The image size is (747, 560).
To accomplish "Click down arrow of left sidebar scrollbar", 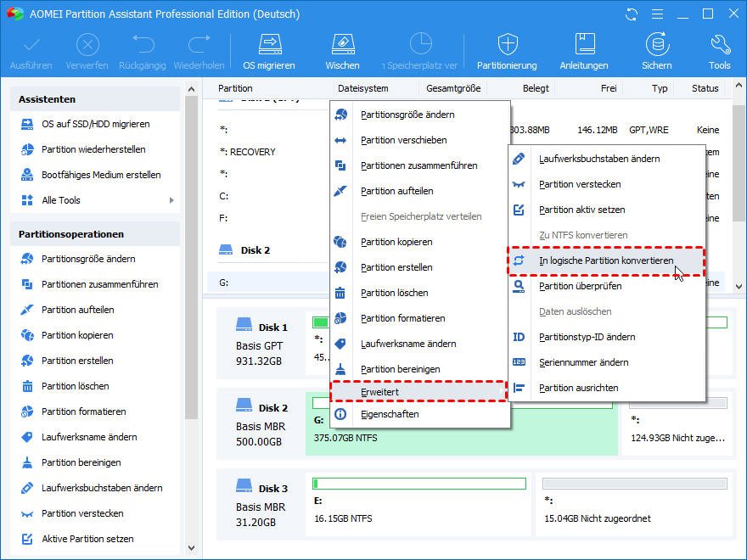I will coord(192,548).
